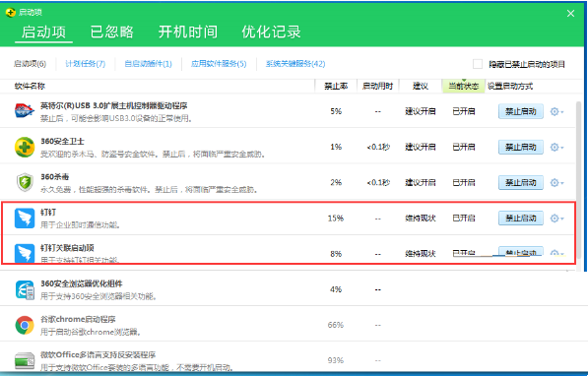Switch to the 已忽略 tab
This screenshot has height=376, width=588.
tap(111, 31)
